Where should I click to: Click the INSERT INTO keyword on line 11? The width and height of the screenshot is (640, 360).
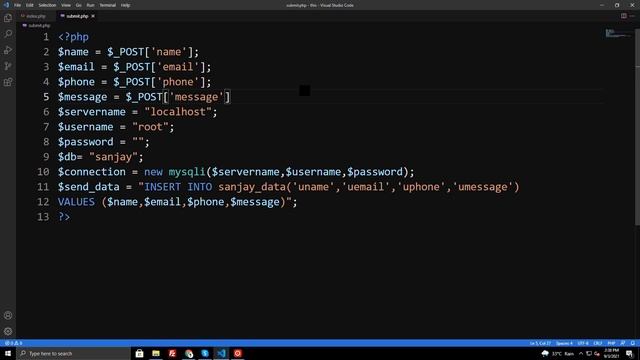tap(178, 187)
